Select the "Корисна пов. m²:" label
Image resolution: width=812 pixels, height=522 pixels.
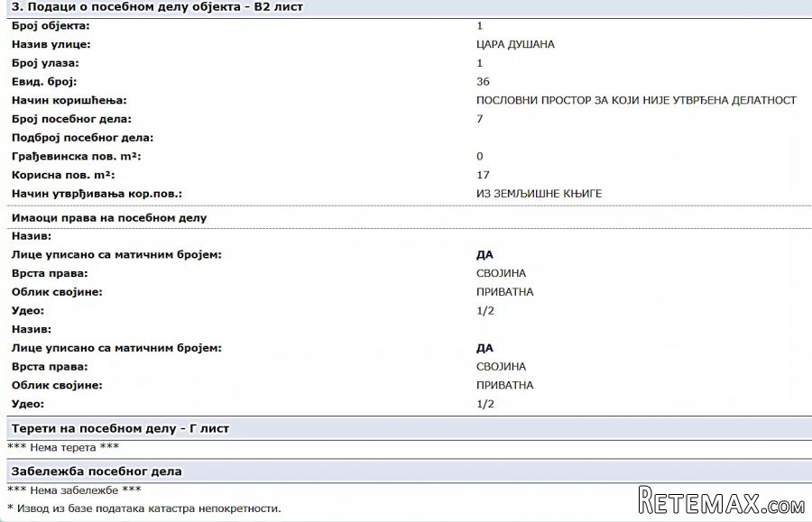[63, 175]
